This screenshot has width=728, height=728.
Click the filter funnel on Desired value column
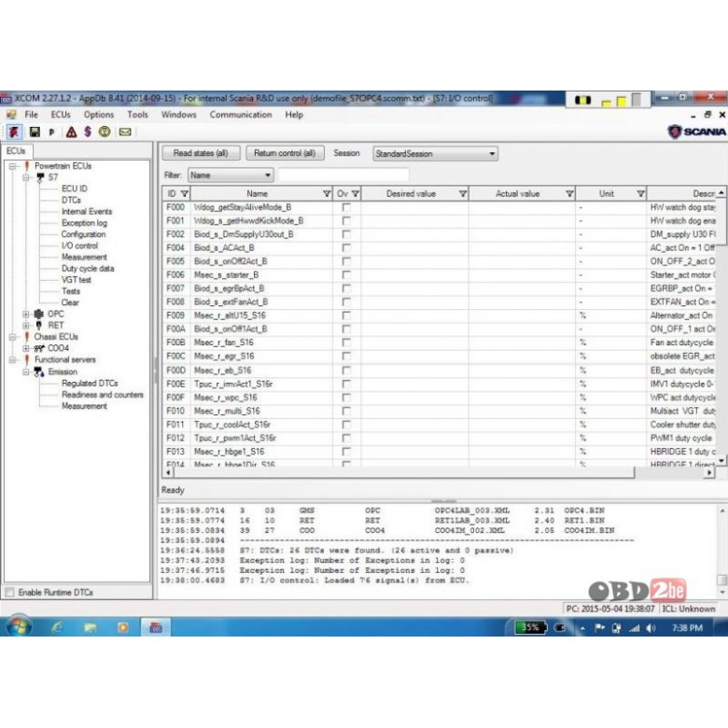[462, 194]
